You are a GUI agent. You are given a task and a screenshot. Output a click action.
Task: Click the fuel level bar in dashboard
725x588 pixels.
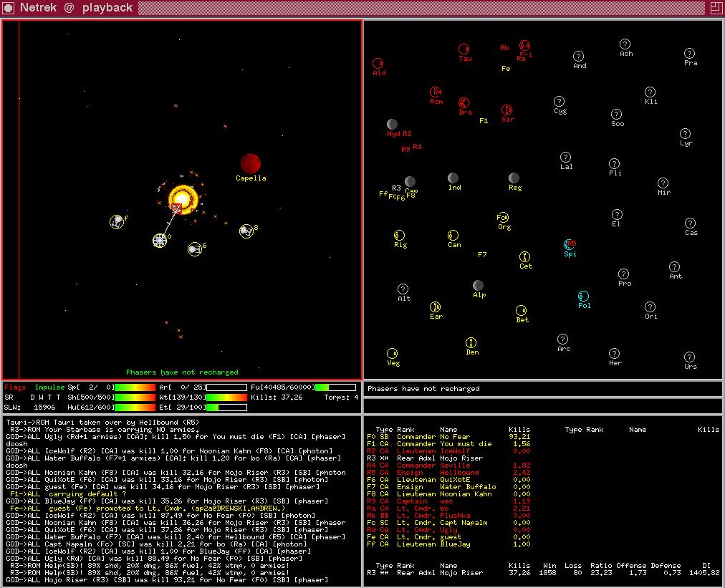coord(336,387)
